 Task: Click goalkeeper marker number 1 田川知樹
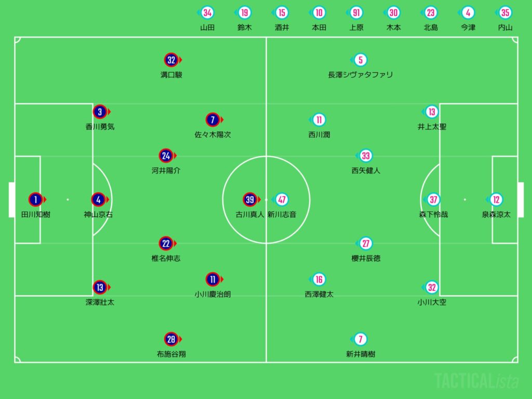(x=35, y=199)
